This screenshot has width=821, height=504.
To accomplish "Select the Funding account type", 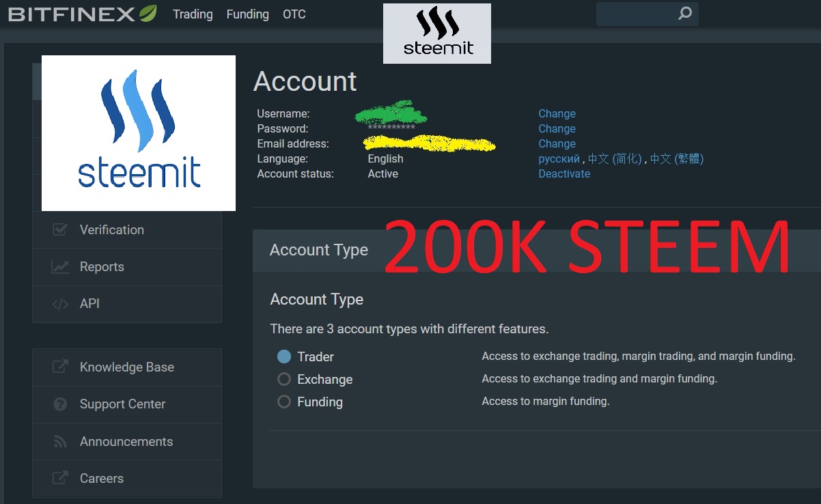I will 283,402.
